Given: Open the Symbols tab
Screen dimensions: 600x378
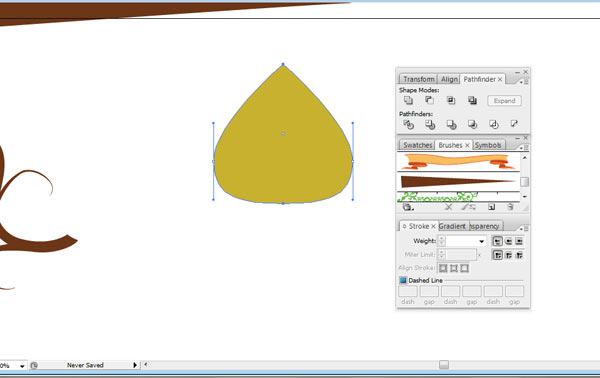Looking at the screenshot, I should pyautogui.click(x=488, y=145).
